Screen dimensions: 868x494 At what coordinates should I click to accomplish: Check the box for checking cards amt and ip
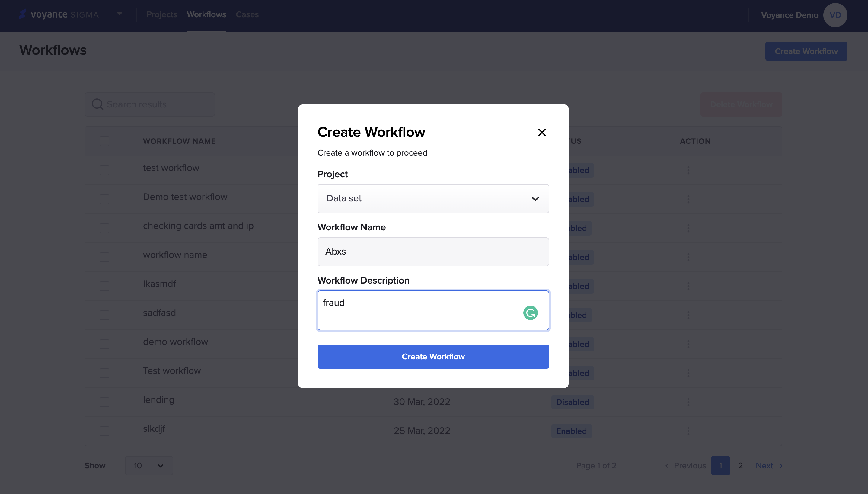tap(104, 228)
